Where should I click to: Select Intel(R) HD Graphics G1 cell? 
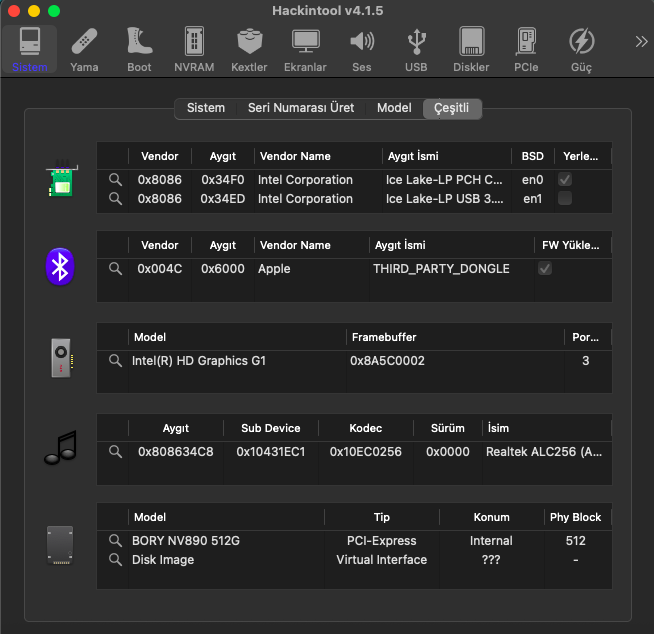(199, 360)
